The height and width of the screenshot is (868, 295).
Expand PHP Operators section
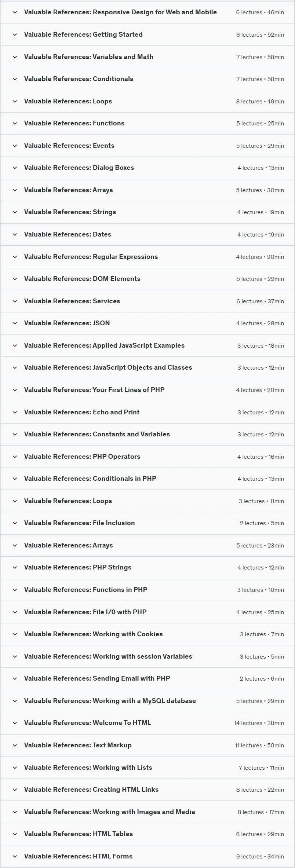[147, 457]
